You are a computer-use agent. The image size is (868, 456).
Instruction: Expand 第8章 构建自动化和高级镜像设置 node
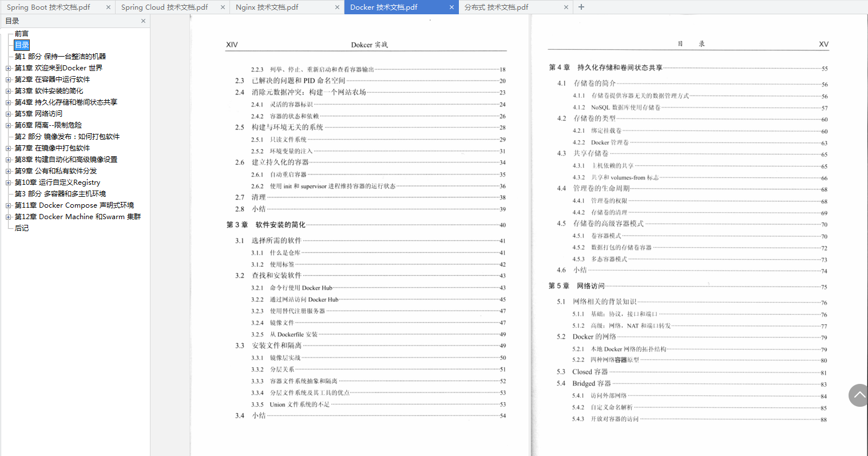point(9,160)
